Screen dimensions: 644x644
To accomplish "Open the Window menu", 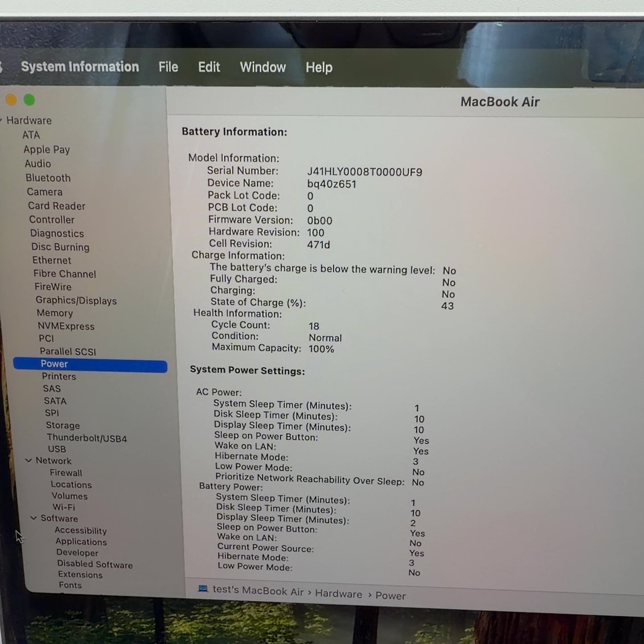I will (x=263, y=67).
